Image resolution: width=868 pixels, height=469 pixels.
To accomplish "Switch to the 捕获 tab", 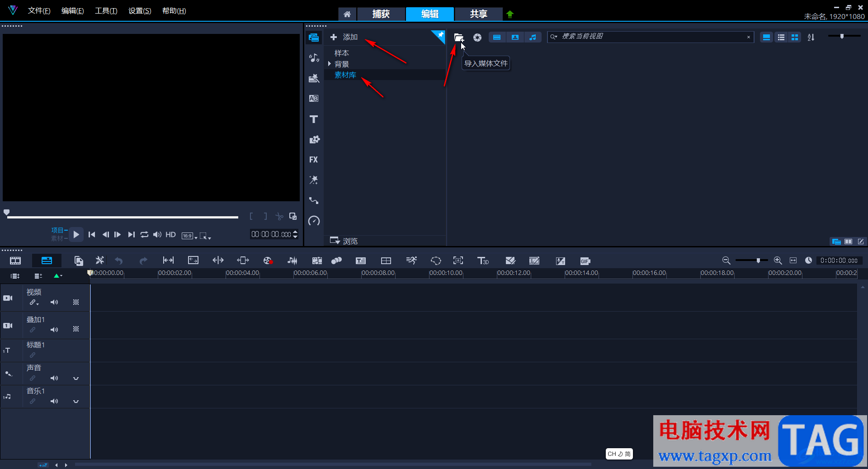I will [381, 14].
